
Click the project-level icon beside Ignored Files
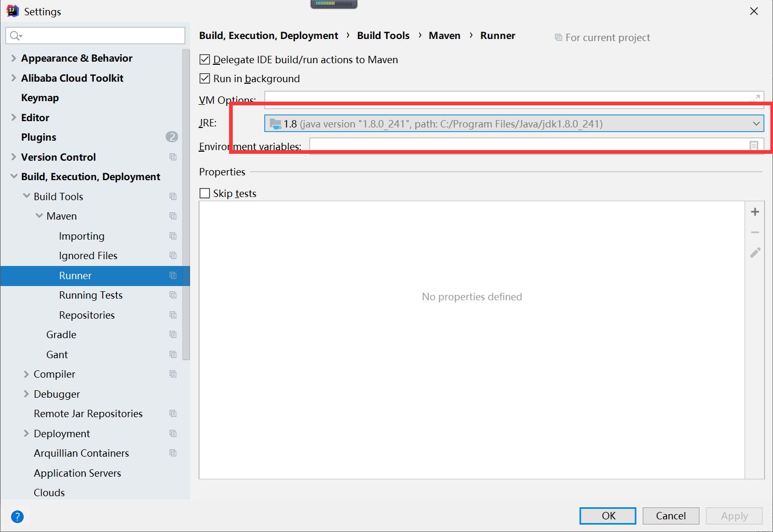tap(173, 255)
